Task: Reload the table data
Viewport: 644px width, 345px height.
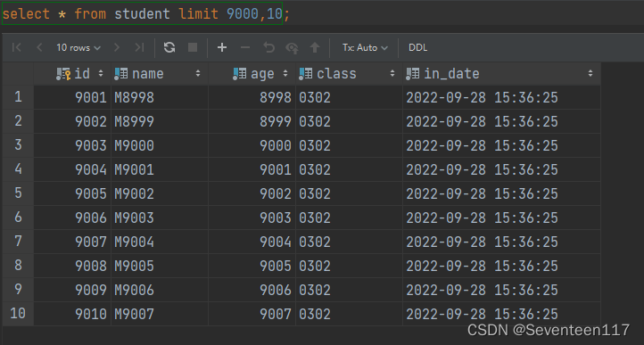Action: tap(169, 47)
